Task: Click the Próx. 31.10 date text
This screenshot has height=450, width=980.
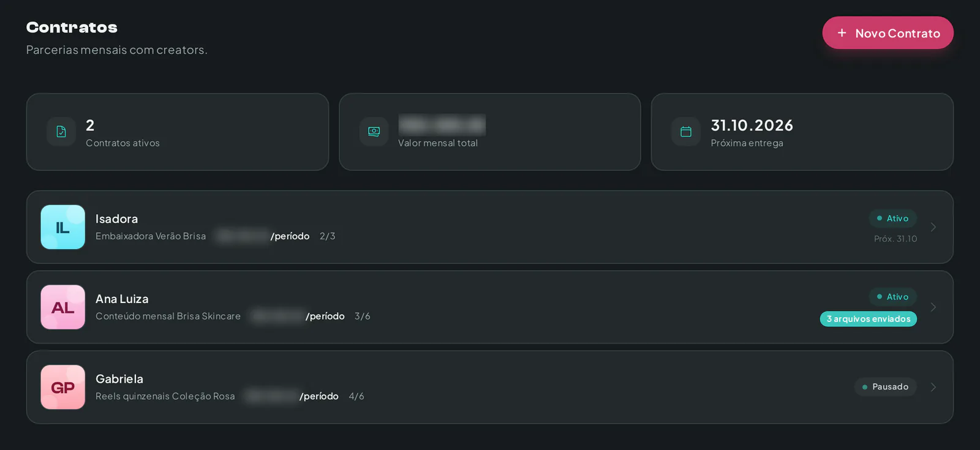Action: pyautogui.click(x=895, y=239)
